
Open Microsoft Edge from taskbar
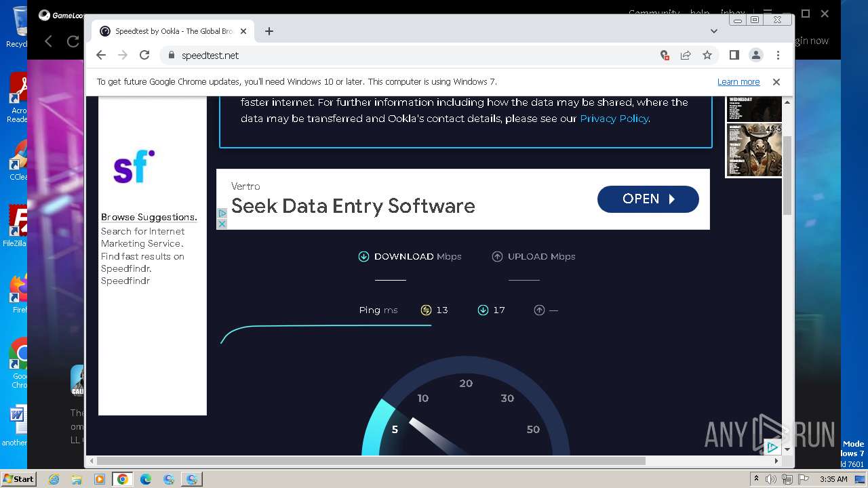[x=146, y=479]
